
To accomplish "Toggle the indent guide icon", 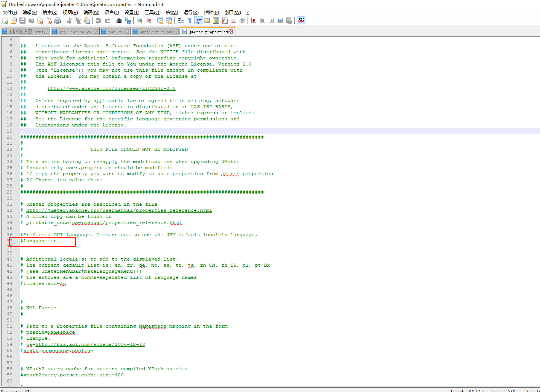I will tap(198, 21).
